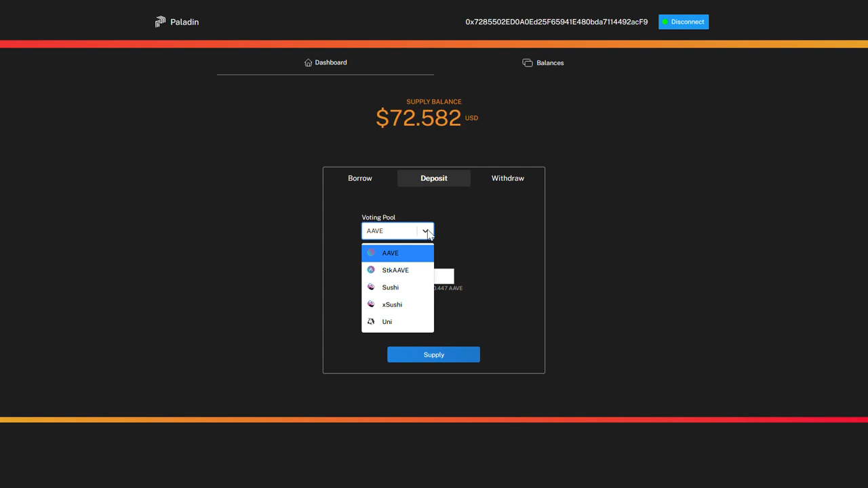Click the AAVE token icon in dropdown list
Screen dimensions: 868x488
point(371,252)
